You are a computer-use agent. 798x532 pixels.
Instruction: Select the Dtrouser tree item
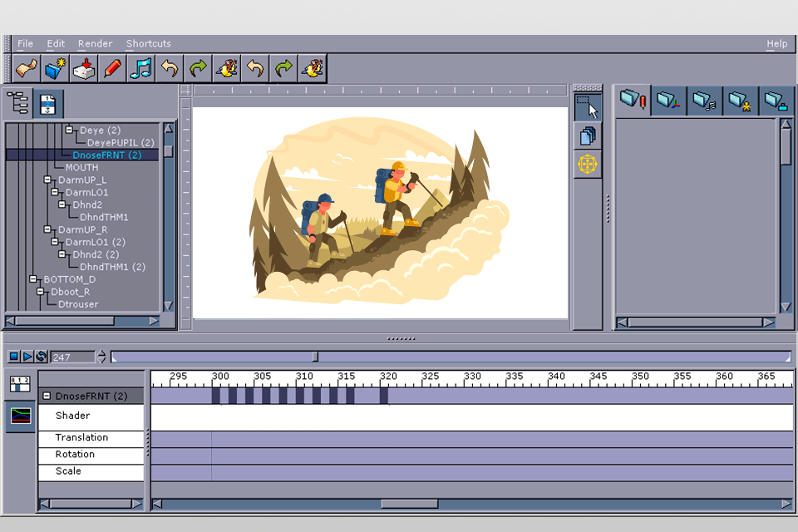click(x=78, y=304)
